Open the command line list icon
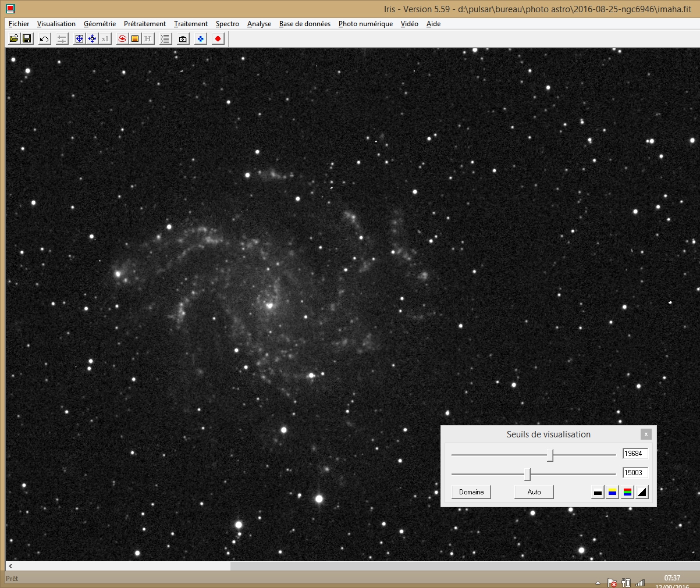The width and height of the screenshot is (700, 588). tap(165, 39)
